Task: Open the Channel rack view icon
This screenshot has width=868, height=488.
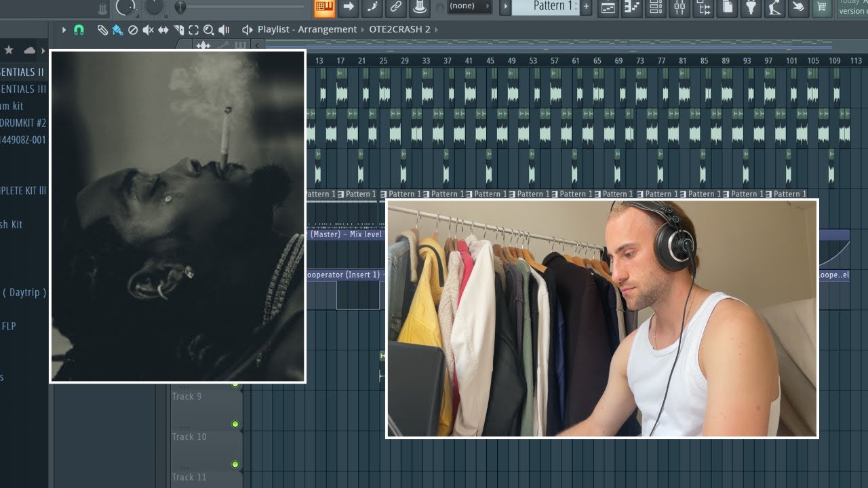Action: (656, 7)
